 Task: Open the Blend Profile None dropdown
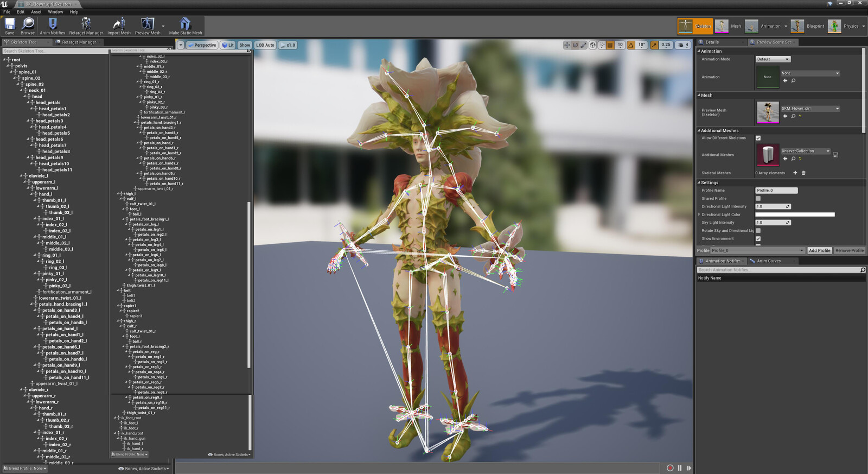24,468
